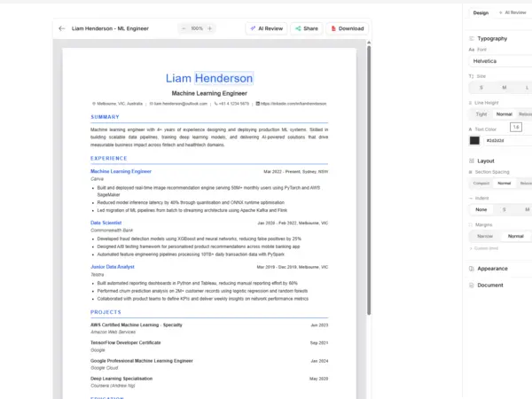Click the PROJECTS section heading
532x399 pixels.
pyautogui.click(x=106, y=312)
